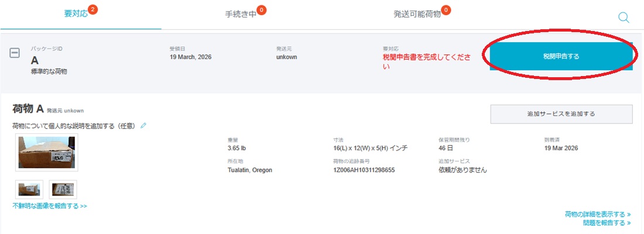
Task: Click the zero badge on 手続き中
Action: 261,9
